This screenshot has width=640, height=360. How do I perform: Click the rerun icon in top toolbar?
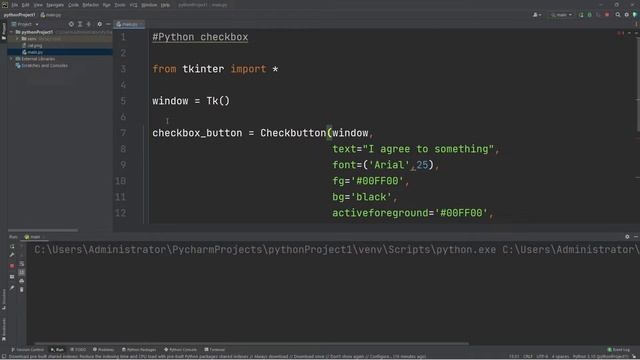[x=581, y=15]
